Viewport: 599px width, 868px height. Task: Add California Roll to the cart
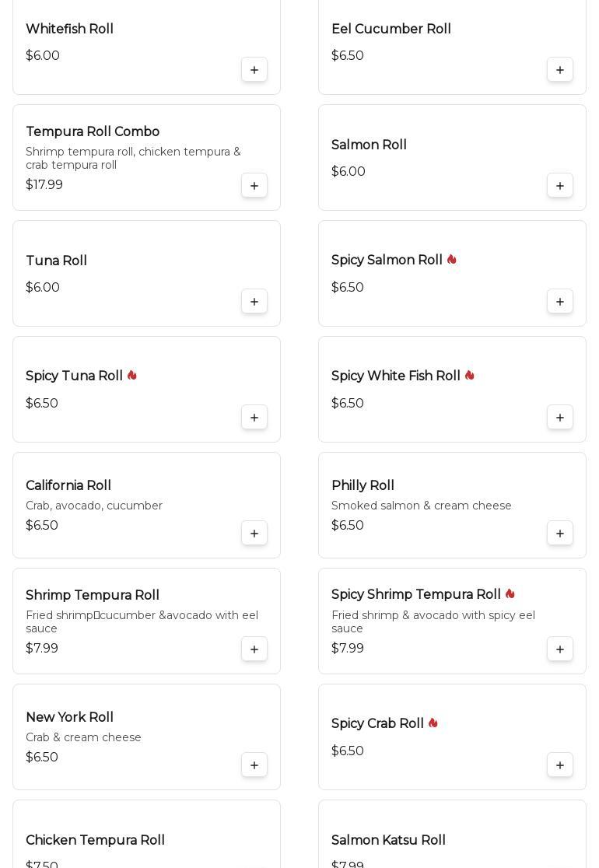coord(254,534)
